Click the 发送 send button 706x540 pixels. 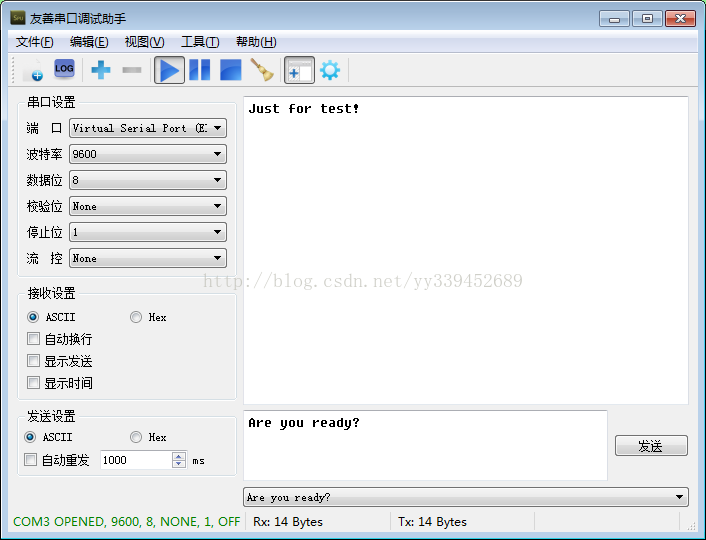651,446
